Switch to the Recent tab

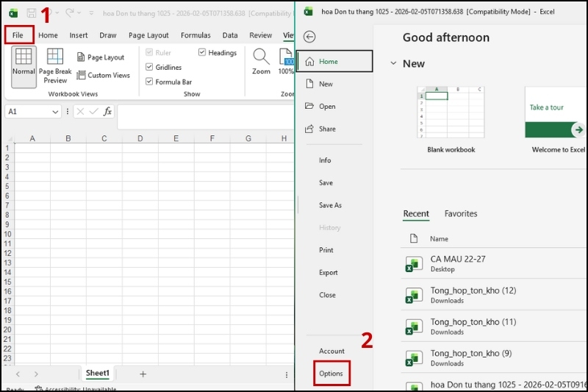[x=416, y=213]
